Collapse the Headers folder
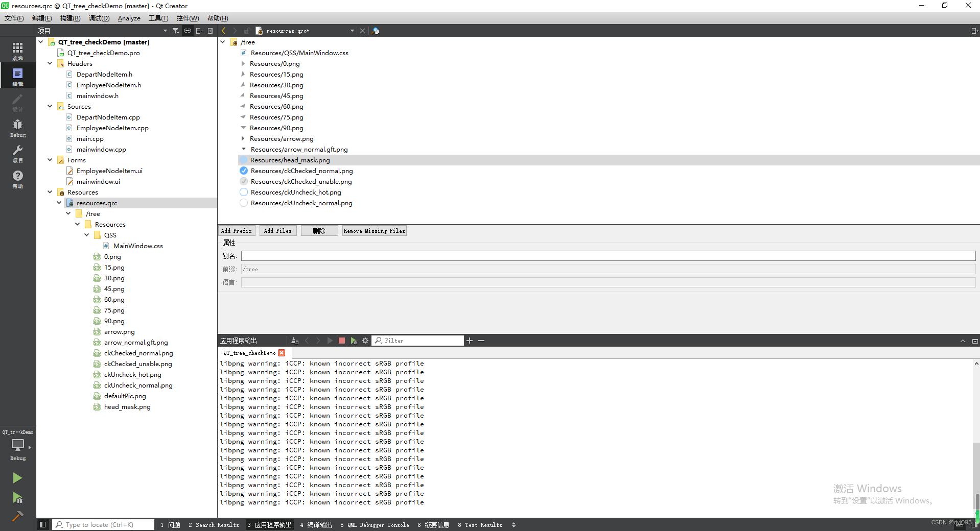 click(x=50, y=63)
